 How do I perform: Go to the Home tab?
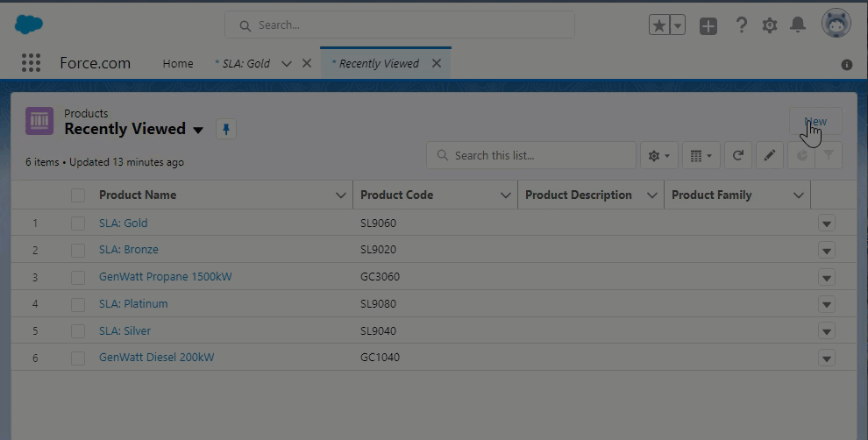(178, 63)
